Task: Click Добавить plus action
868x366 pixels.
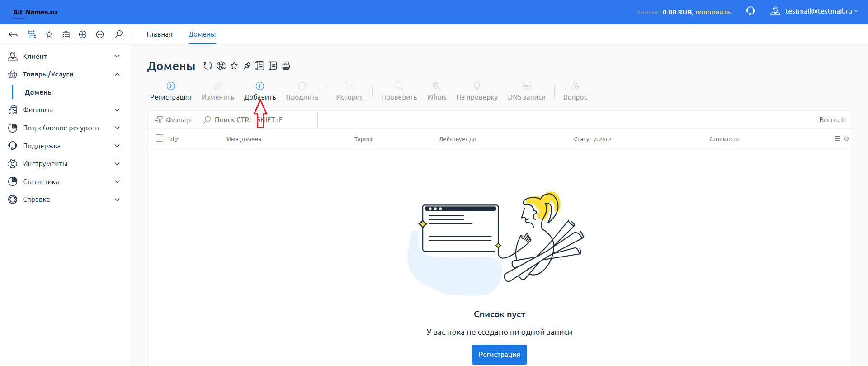Action: tap(260, 91)
